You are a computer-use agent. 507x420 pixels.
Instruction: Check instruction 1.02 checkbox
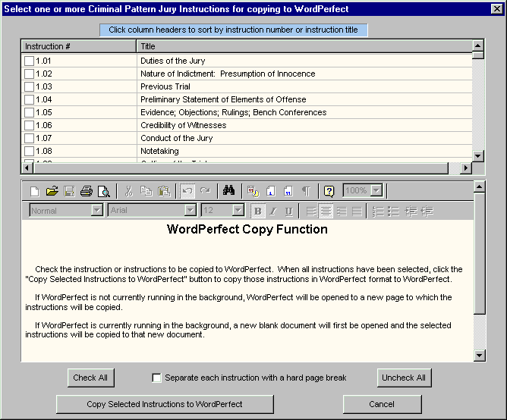pyautogui.click(x=29, y=74)
